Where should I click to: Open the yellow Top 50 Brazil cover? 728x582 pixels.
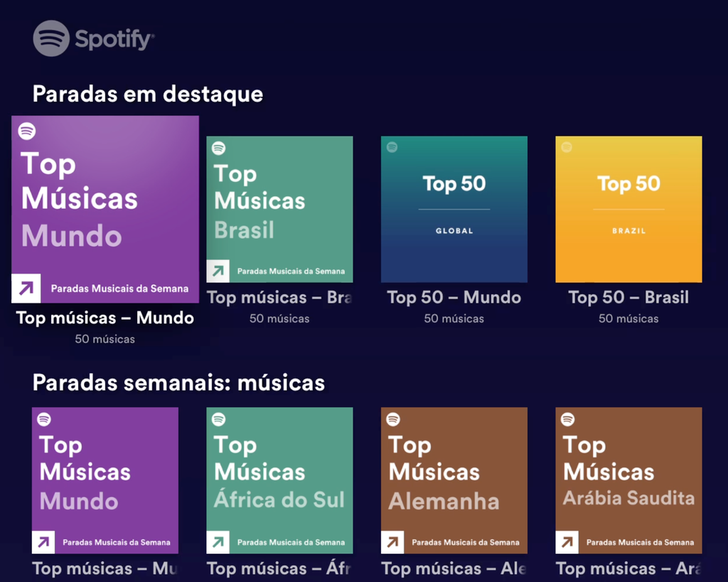[628, 210]
